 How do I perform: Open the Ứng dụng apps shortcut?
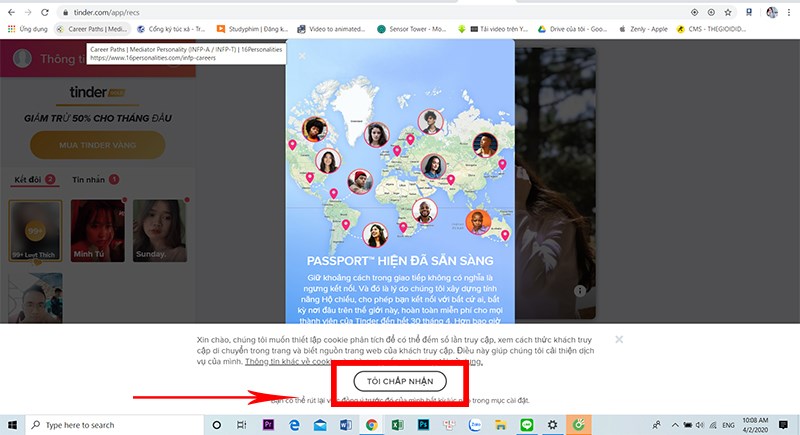(x=28, y=29)
